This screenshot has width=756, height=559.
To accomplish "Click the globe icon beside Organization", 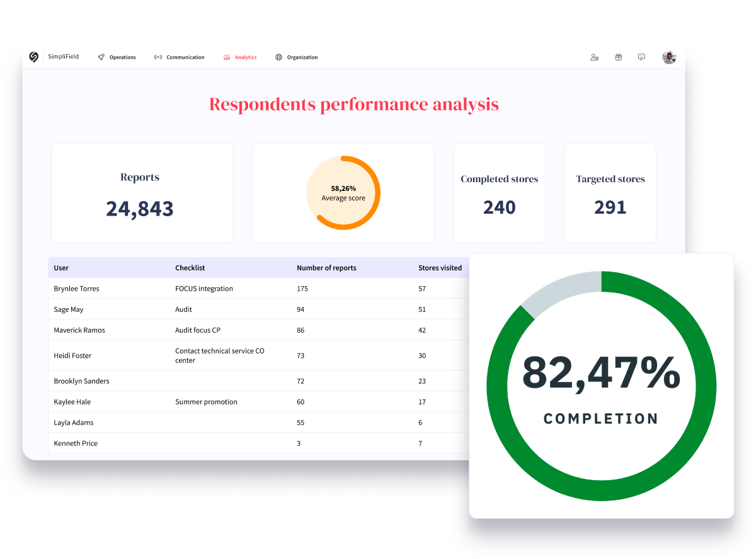I will coord(278,57).
